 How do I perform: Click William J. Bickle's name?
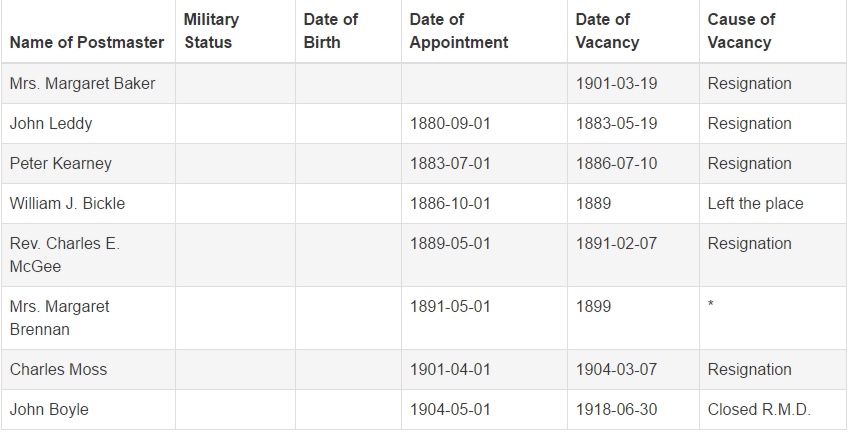(67, 204)
